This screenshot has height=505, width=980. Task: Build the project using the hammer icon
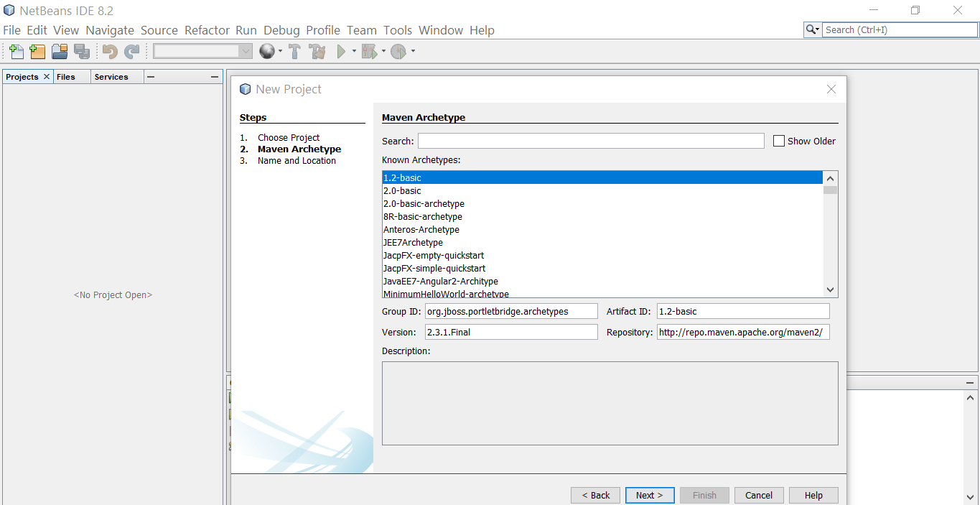point(294,51)
